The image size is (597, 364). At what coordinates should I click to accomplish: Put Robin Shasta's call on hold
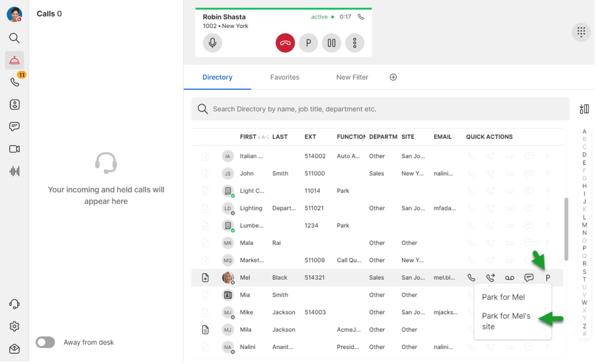pos(331,43)
